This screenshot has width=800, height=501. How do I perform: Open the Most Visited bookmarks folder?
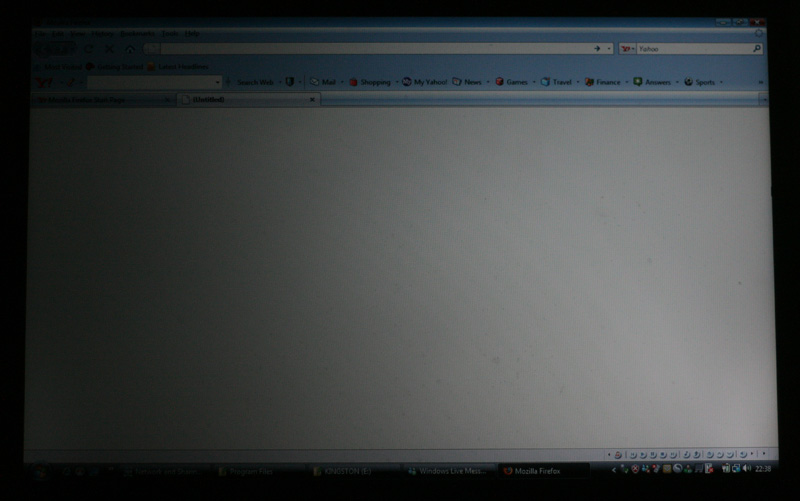pyautogui.click(x=59, y=67)
